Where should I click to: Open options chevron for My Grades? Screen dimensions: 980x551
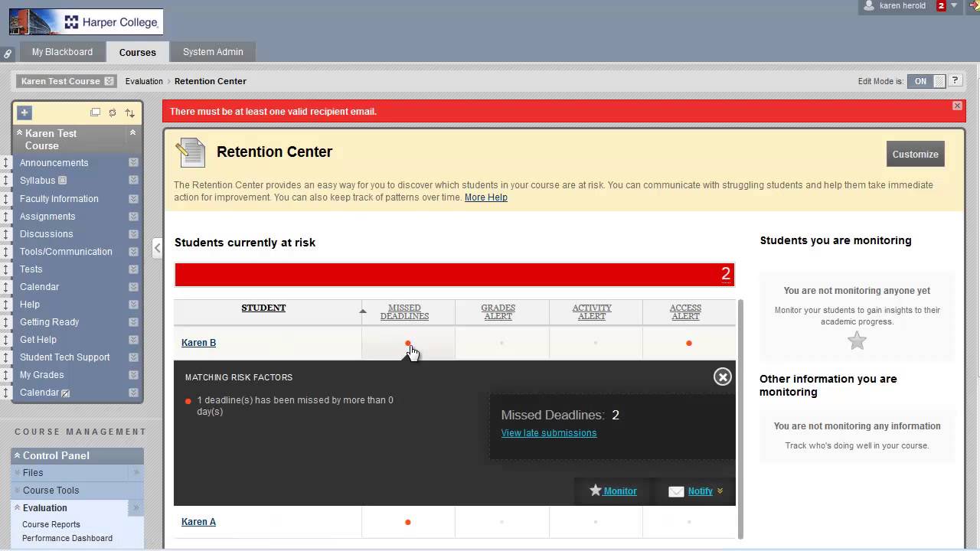(x=133, y=375)
